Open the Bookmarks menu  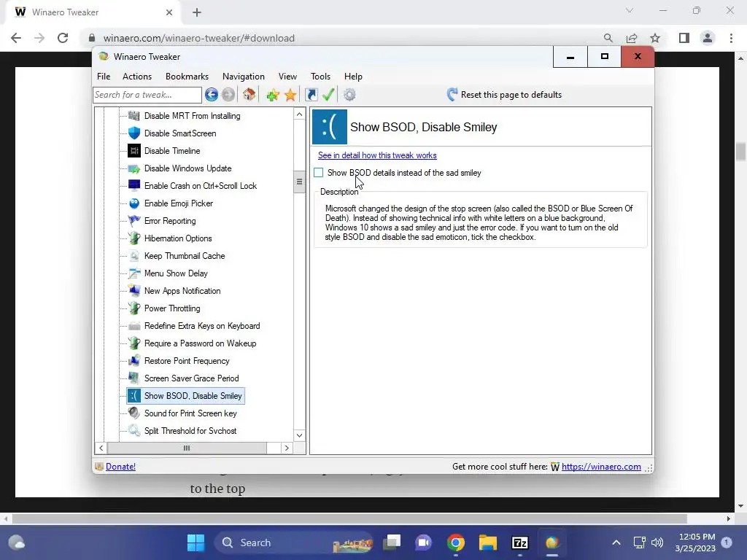pos(187,76)
